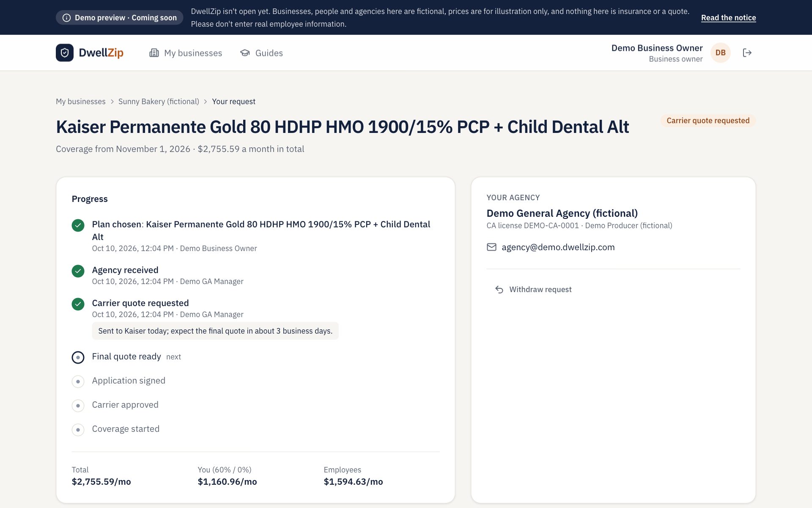Click the Demo preview · Coming soon badge
Screen dimensions: 812x508
tap(120, 18)
